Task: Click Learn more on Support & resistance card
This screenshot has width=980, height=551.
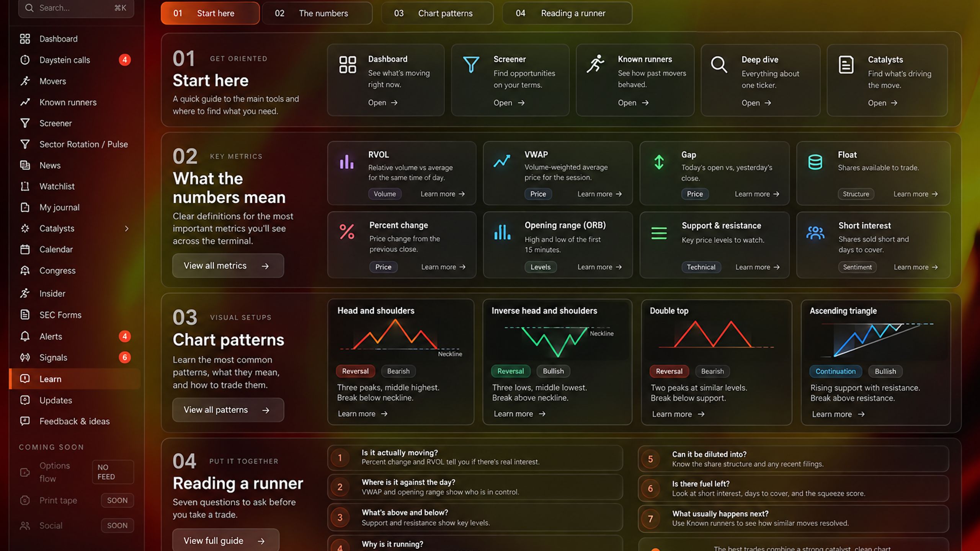Action: click(x=757, y=267)
